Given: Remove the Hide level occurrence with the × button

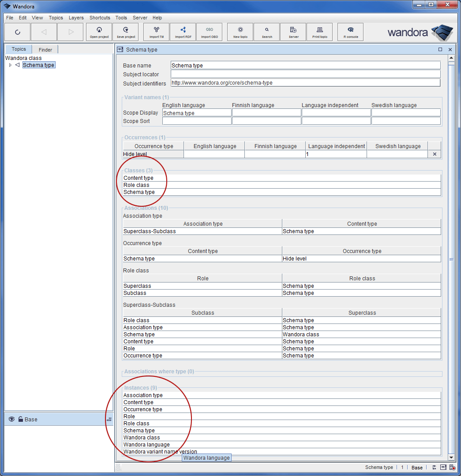Looking at the screenshot, I should tap(434, 154).
